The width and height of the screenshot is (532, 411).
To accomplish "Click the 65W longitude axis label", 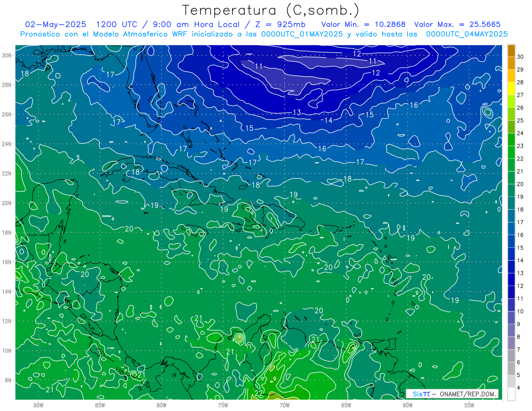I will point(346,405).
